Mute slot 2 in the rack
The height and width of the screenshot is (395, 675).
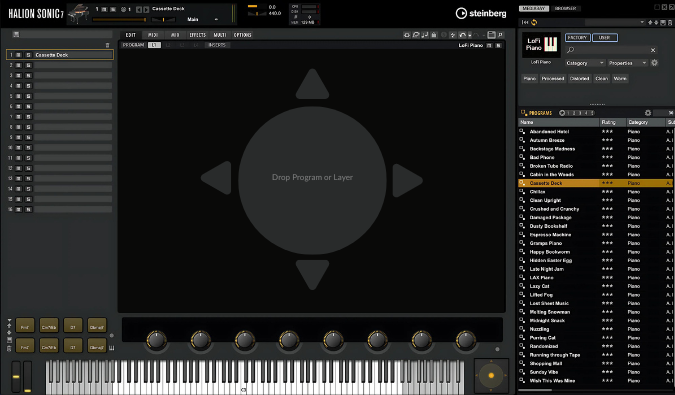(x=19, y=65)
